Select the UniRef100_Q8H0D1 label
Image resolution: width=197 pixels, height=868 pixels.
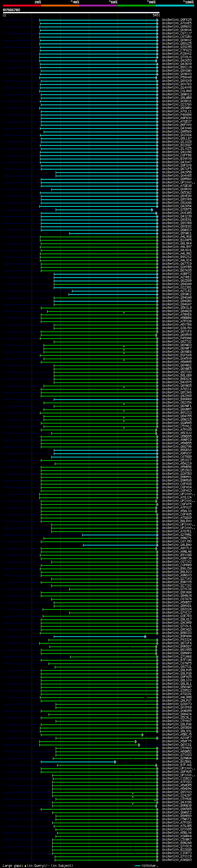coord(177,606)
